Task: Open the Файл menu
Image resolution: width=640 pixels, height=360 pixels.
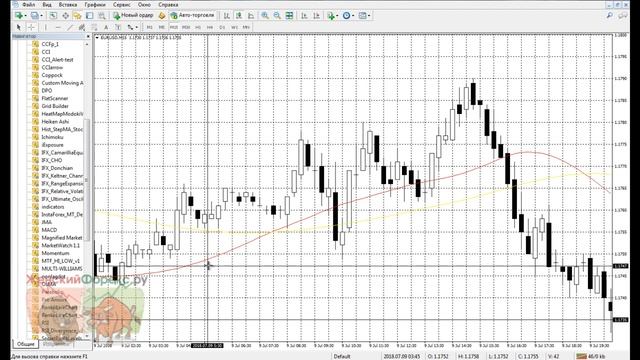Action: click(28, 4)
